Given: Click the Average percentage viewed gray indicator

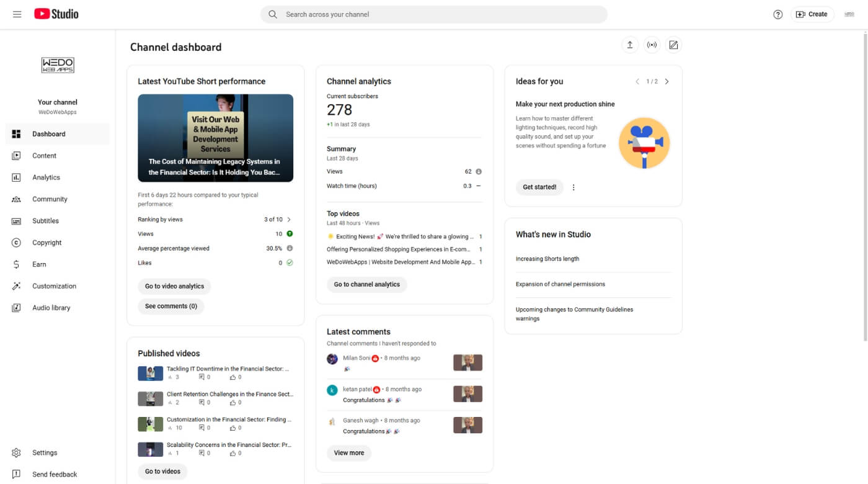Looking at the screenshot, I should [x=290, y=248].
